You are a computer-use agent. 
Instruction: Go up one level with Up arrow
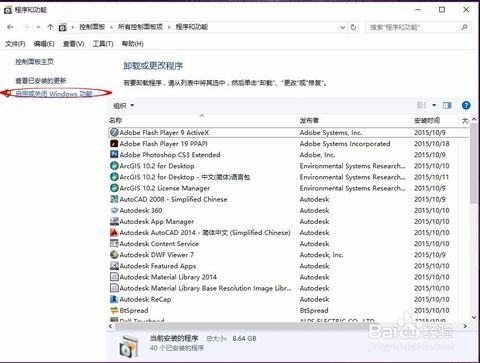pos(50,27)
